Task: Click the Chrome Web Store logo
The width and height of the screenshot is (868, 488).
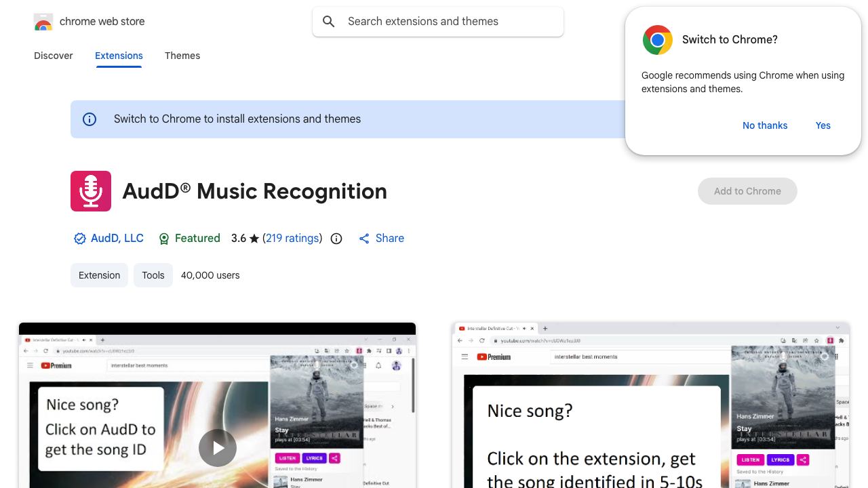Action: (x=43, y=22)
